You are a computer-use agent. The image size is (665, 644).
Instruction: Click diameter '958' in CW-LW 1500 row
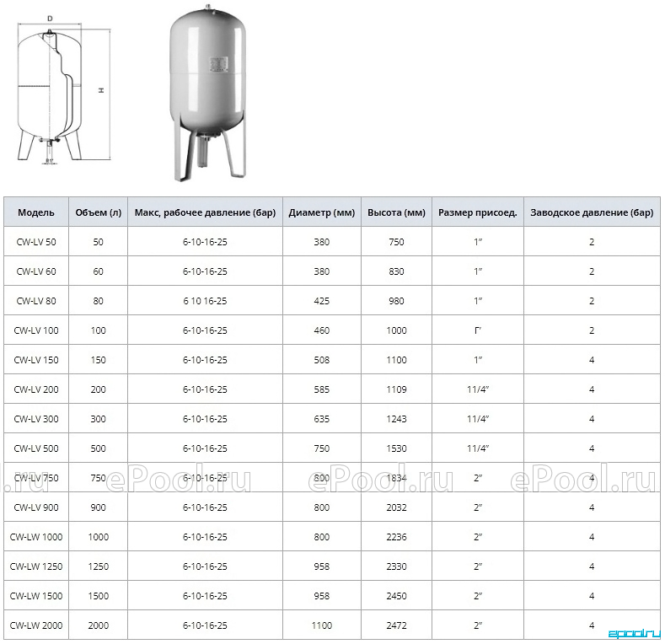[321, 596]
